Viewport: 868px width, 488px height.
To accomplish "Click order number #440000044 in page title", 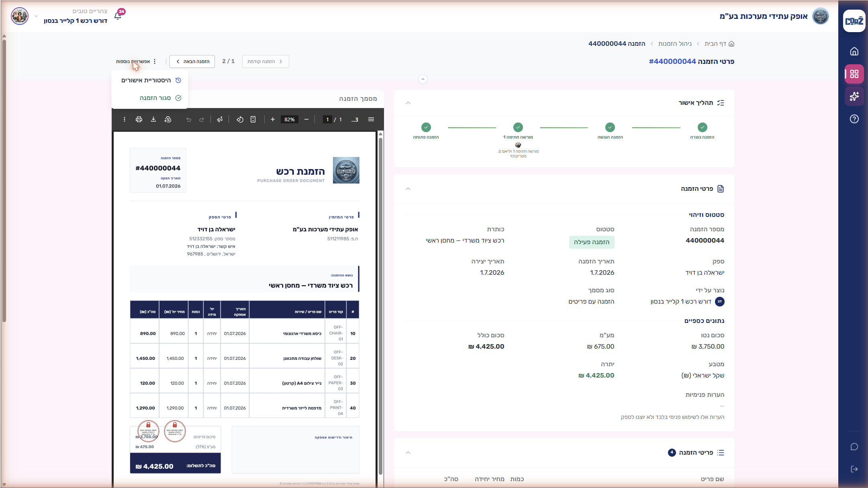I will point(672,61).
